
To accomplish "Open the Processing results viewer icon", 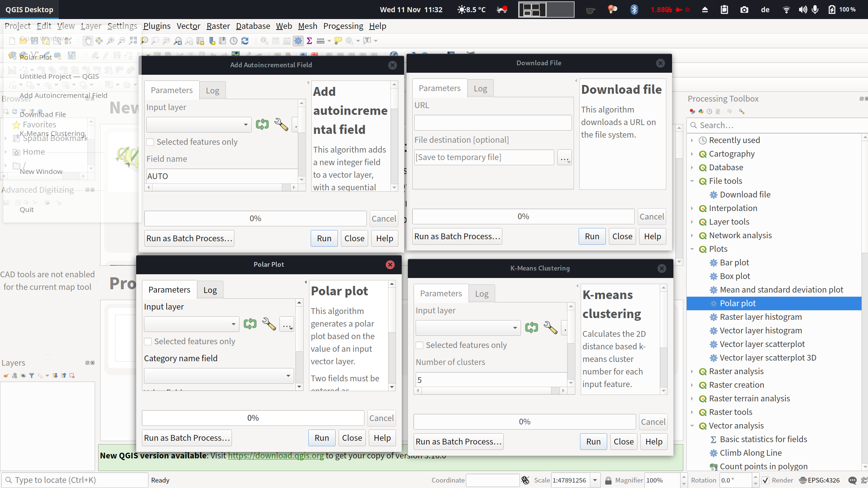I will (x=718, y=111).
